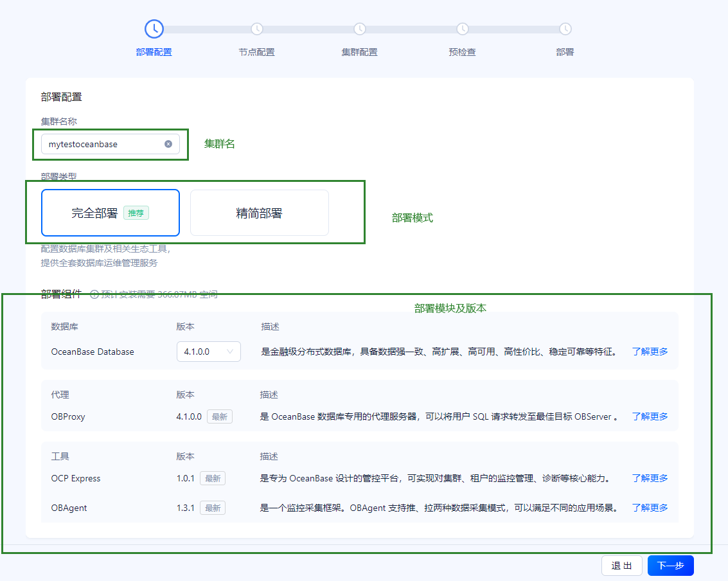
Task: Open the OceanBase Database version 4.1.0.0 dropdown
Action: click(x=208, y=352)
